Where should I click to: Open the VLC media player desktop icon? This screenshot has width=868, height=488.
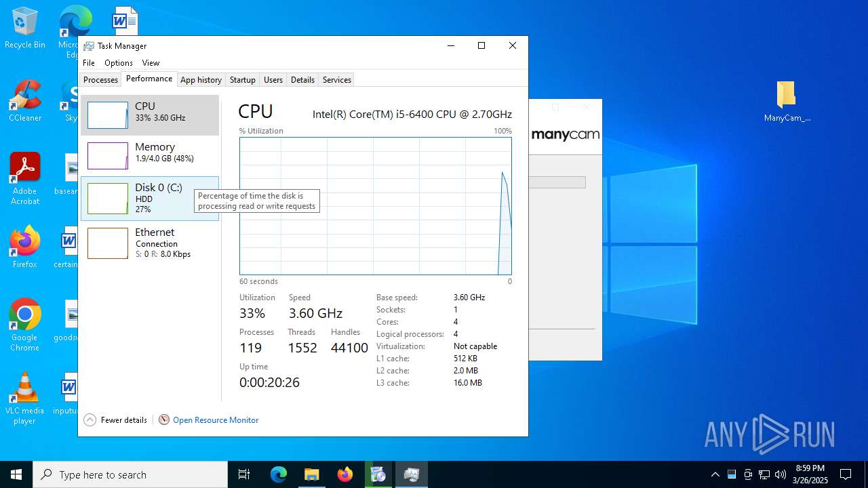[25, 399]
